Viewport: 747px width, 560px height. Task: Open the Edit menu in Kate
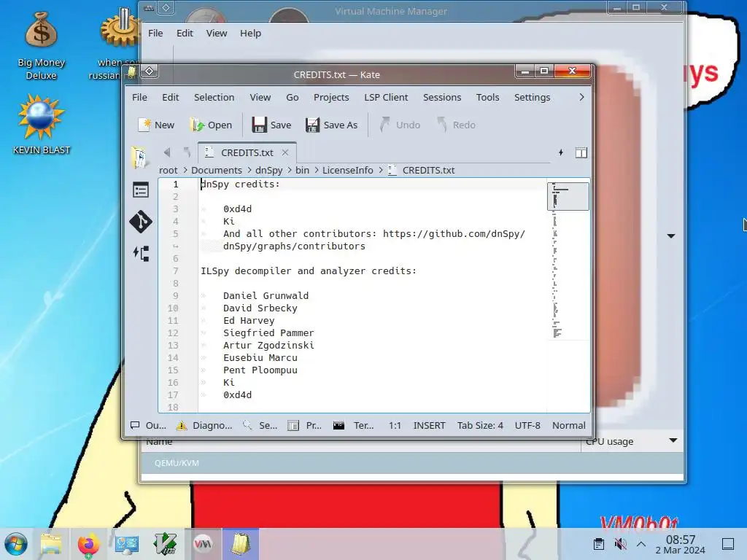170,97
